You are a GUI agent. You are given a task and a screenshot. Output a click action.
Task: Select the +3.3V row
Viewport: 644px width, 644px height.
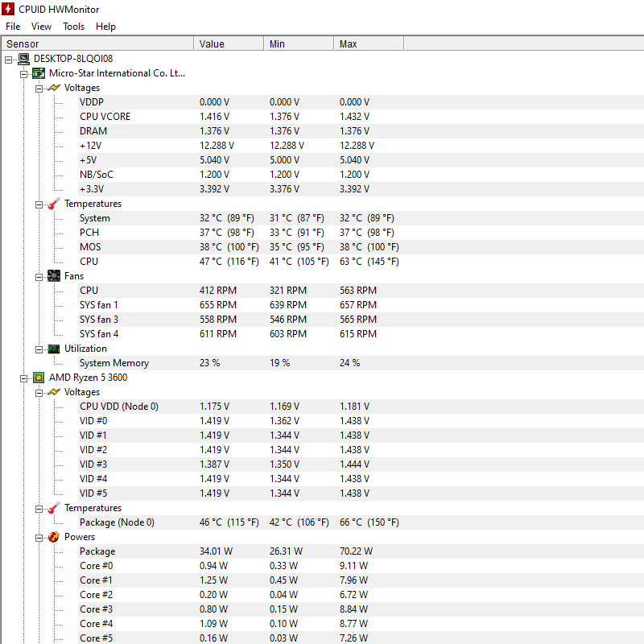[361, 189]
